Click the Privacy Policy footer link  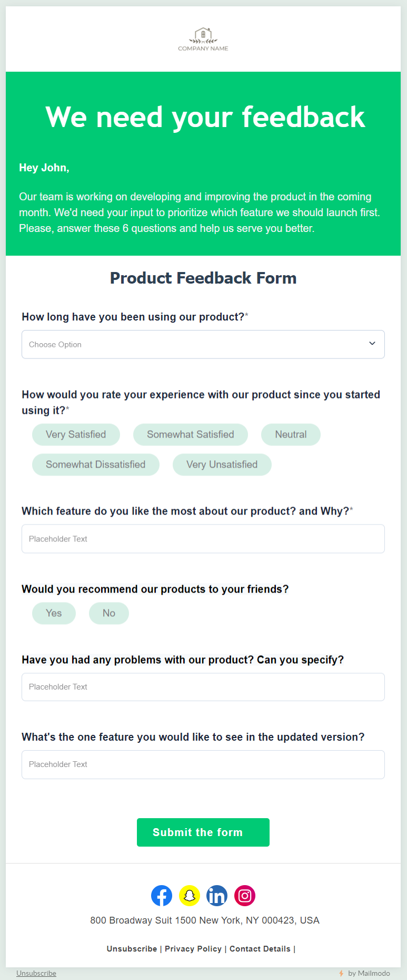pyautogui.click(x=193, y=949)
